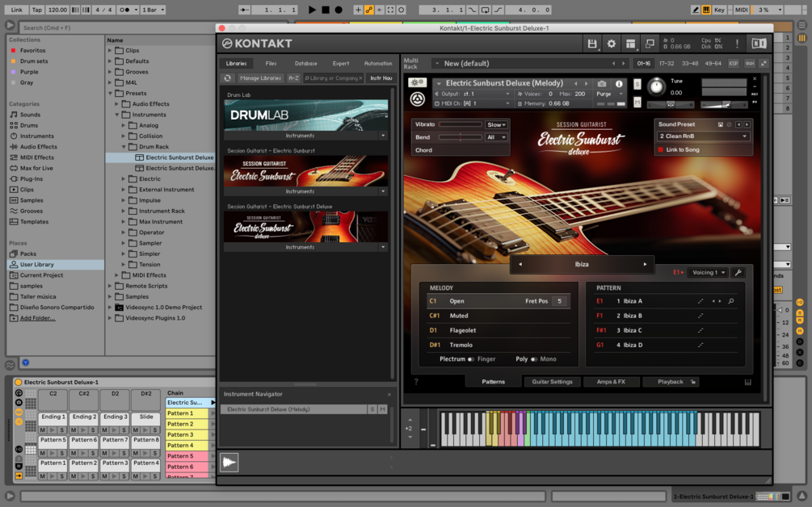Click Ableton follow arrow icon
Viewport: 812px width, 507px height.
pyautogui.click(x=245, y=10)
